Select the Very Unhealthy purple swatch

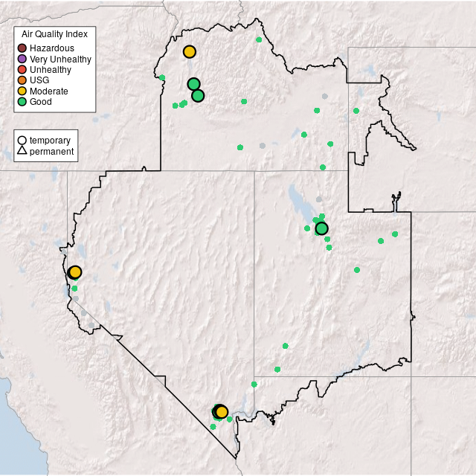tap(22, 59)
